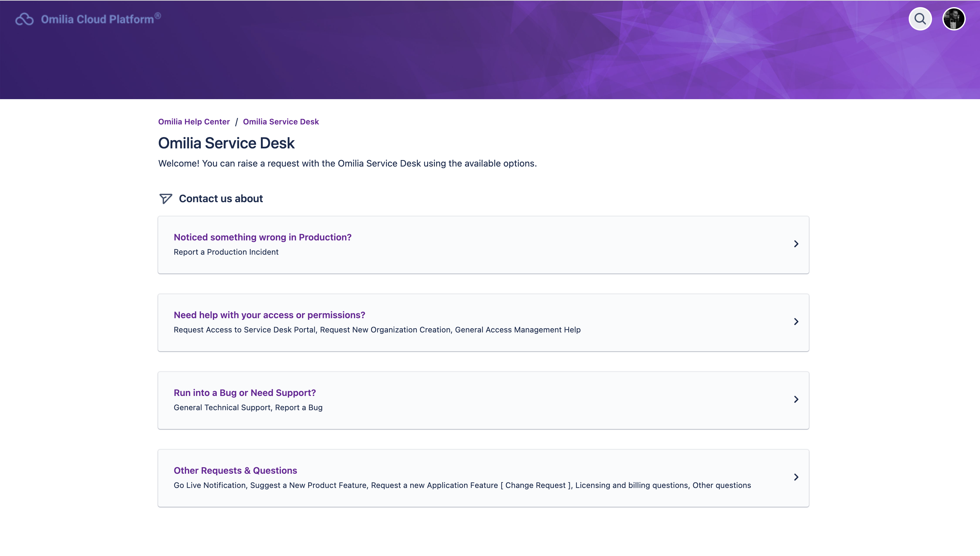This screenshot has width=980, height=556.
Task: Open 'Noticed something wrong in Production?' heading
Action: [x=262, y=237]
